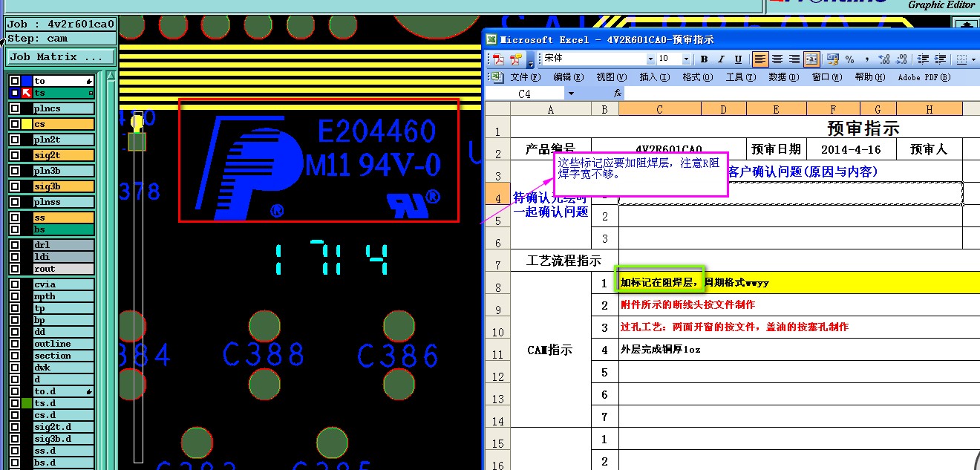
Task: Click the borders icon in Excel
Action: point(961,59)
